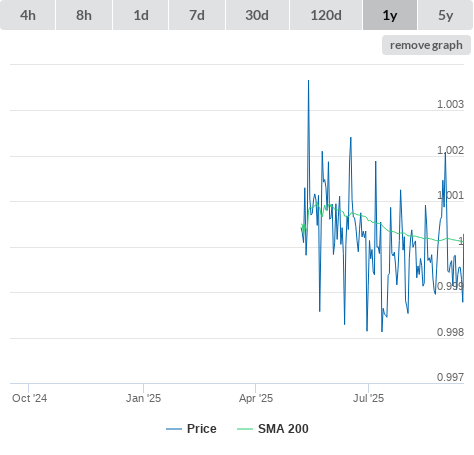Click the highest price spike above 1.003
Viewport: 474px width, 455px height.
tap(308, 81)
